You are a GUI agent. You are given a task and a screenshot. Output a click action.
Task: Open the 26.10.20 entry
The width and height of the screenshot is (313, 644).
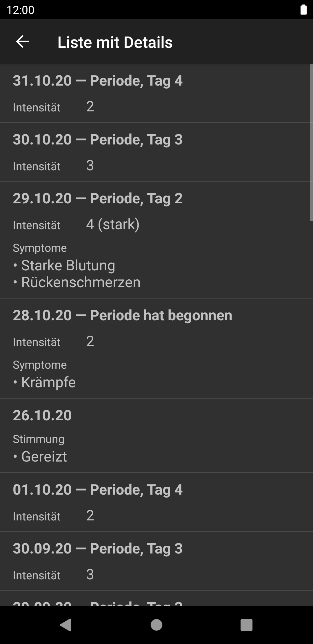pos(42,415)
